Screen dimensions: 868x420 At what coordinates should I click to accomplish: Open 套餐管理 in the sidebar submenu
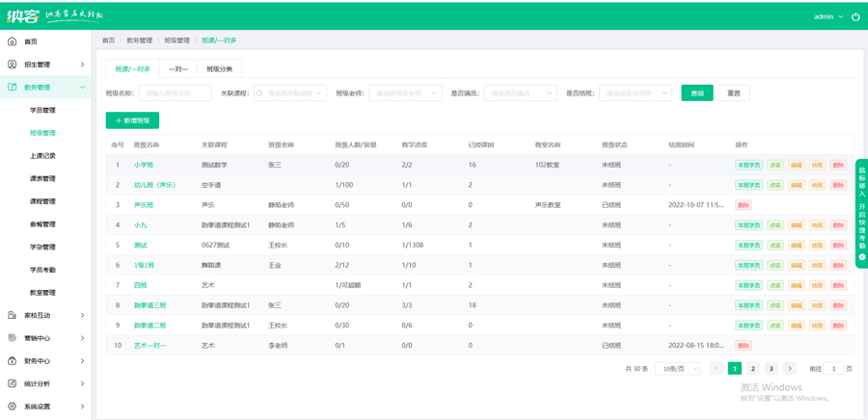coord(42,224)
